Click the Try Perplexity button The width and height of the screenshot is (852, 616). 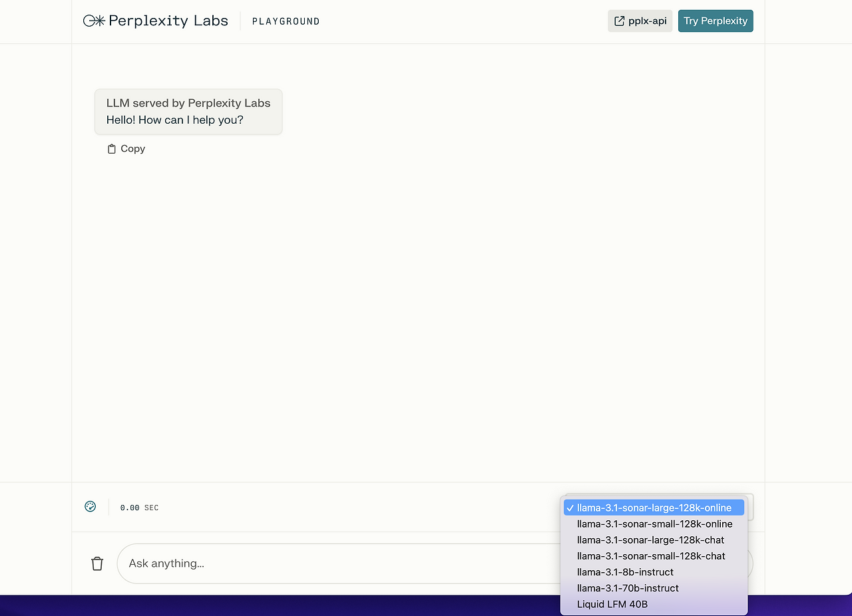[716, 21]
